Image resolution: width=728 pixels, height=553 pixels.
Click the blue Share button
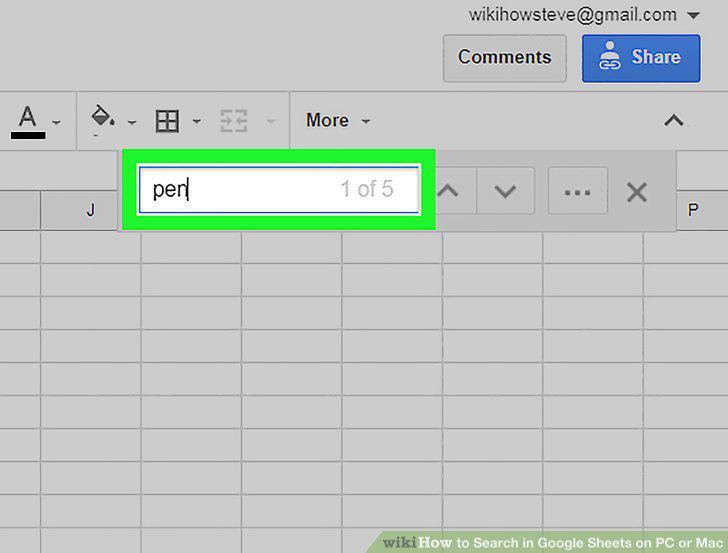point(641,58)
